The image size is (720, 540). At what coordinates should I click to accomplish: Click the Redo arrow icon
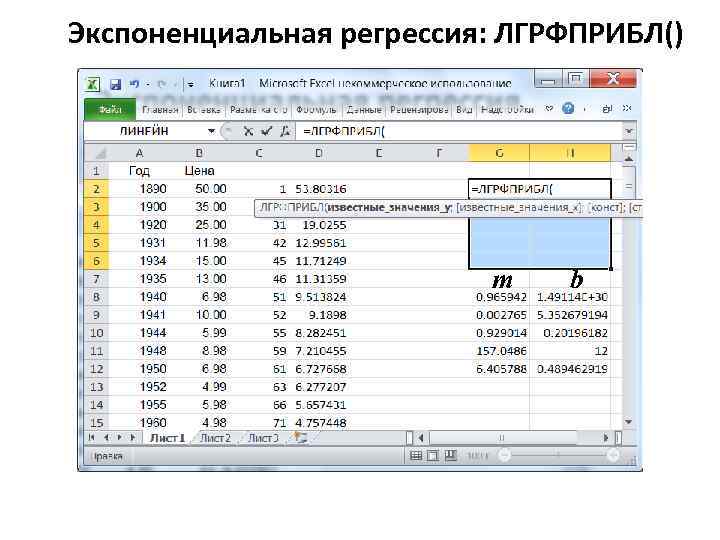tap(162, 84)
